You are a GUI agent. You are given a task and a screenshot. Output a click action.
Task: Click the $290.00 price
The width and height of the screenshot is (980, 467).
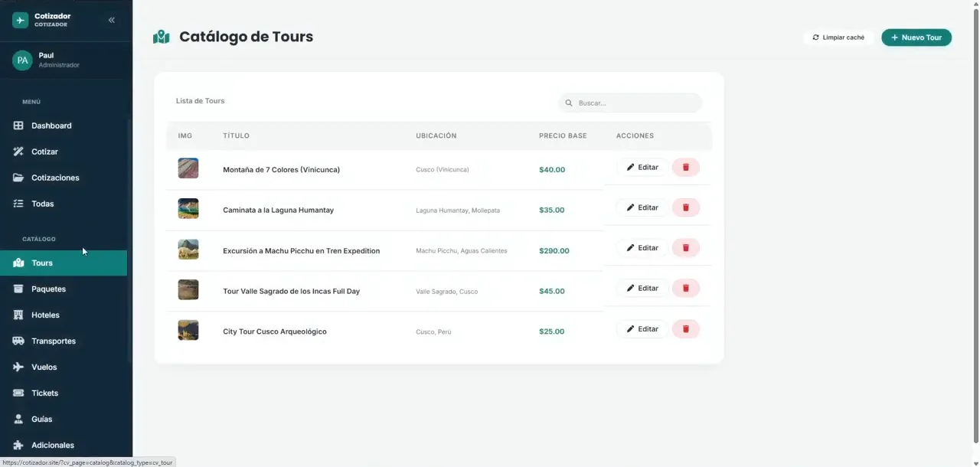coord(554,251)
